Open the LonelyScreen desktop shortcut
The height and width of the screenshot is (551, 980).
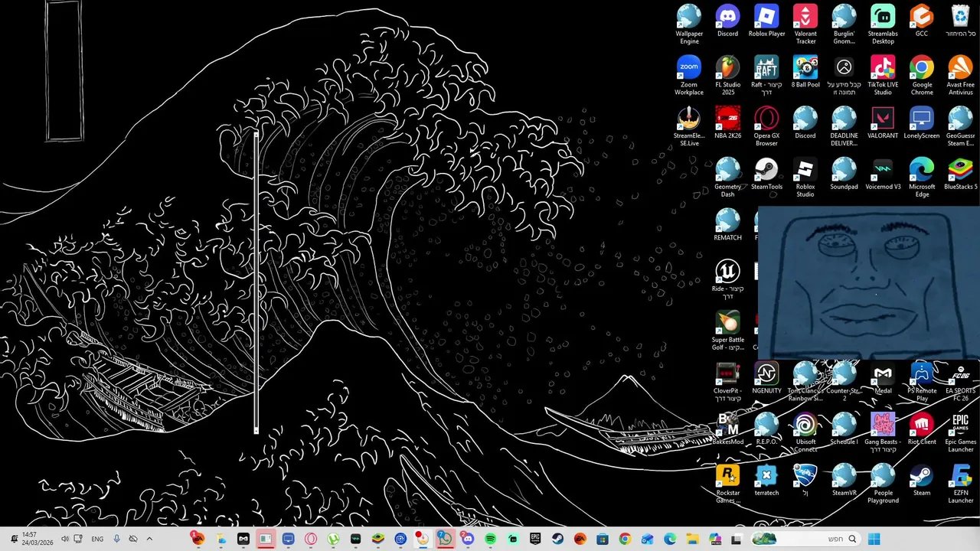[922, 122]
